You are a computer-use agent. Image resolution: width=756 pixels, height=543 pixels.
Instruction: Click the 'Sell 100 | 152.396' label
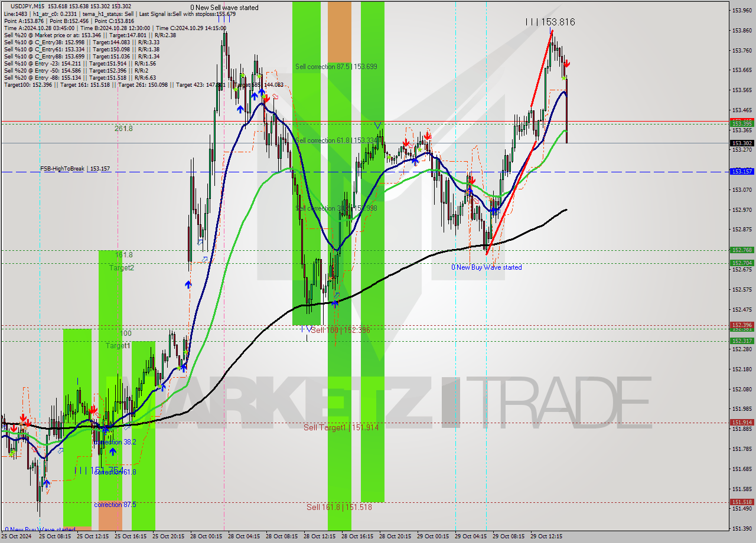[x=340, y=330]
